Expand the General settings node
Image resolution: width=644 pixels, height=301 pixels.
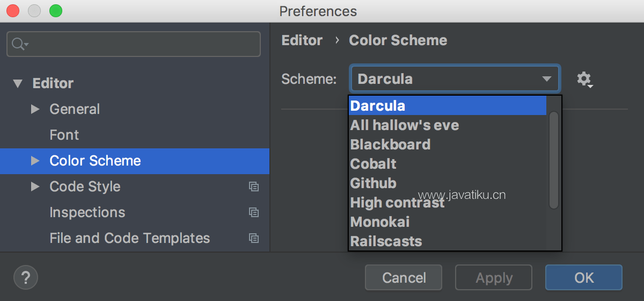(35, 109)
